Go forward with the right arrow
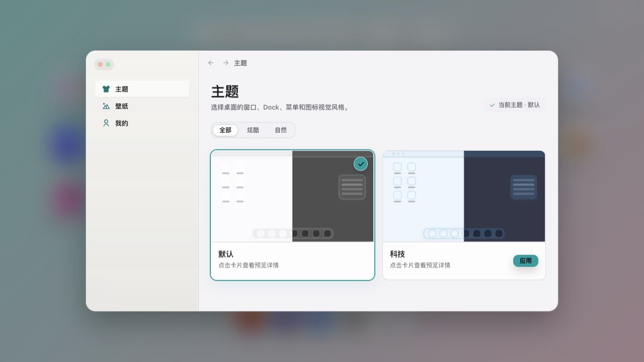The width and height of the screenshot is (644, 362). tap(225, 63)
